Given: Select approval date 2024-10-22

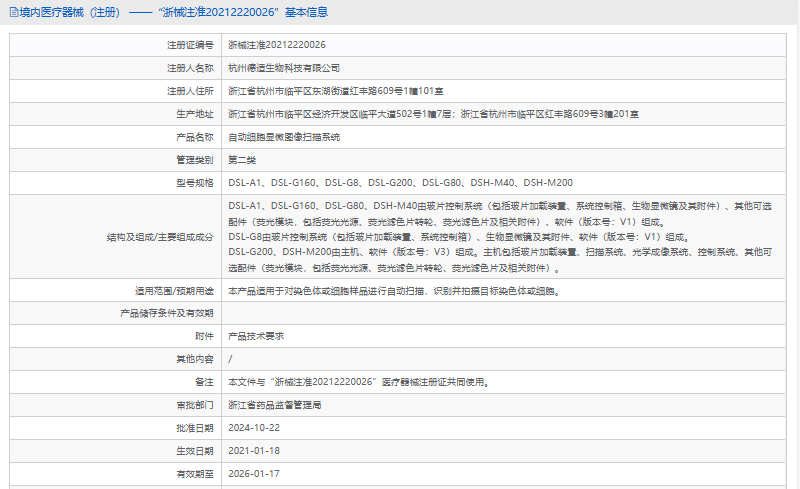Looking at the screenshot, I should pos(254,428).
